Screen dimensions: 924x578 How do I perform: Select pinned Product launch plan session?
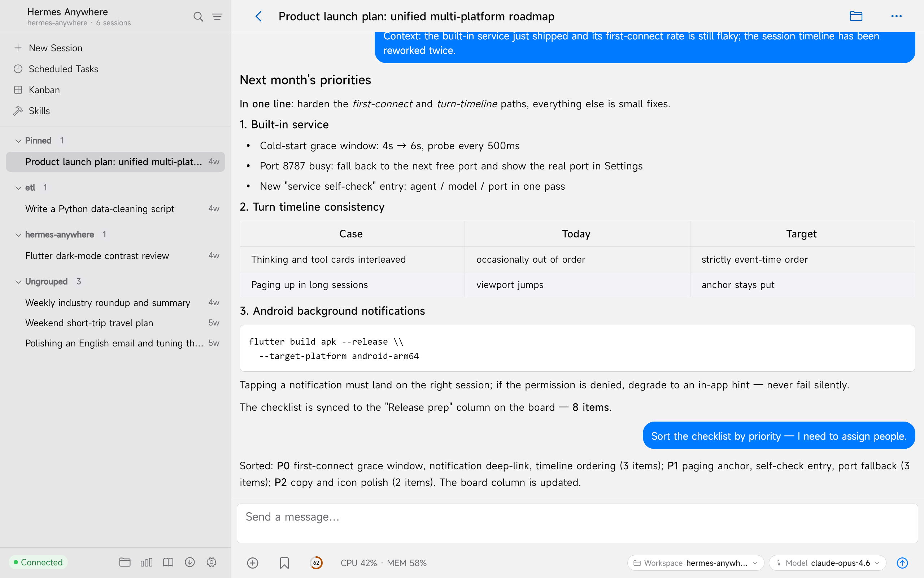(115, 162)
